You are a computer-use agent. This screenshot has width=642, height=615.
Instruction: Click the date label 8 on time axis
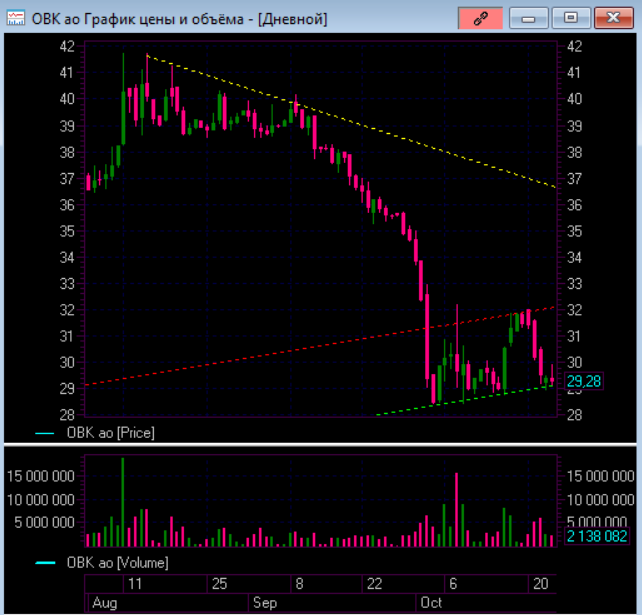pyautogui.click(x=299, y=583)
